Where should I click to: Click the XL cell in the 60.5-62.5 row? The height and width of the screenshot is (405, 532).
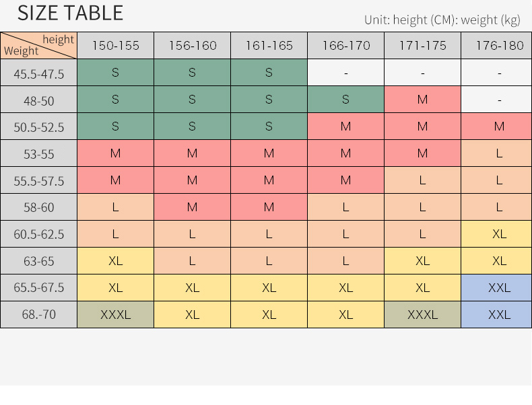click(499, 234)
